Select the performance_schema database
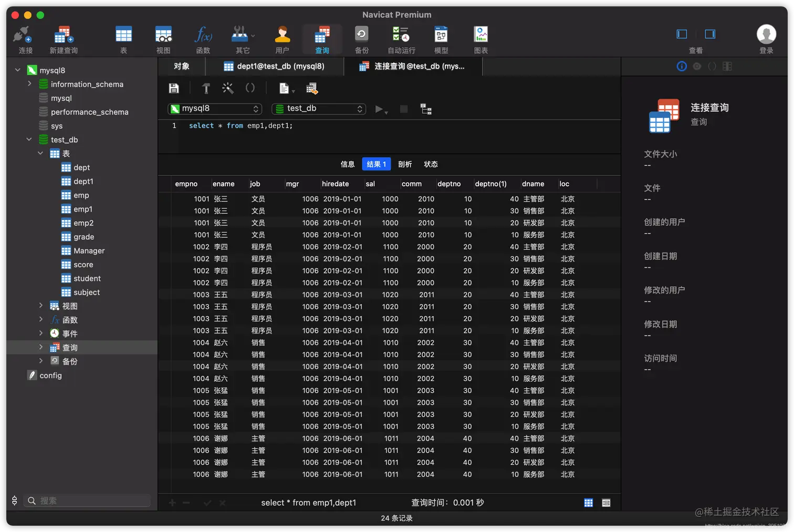 click(89, 112)
